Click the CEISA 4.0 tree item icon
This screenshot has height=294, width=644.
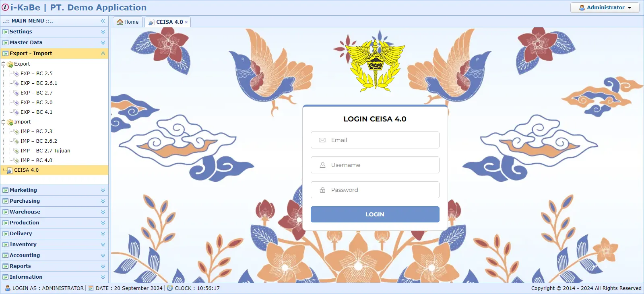tap(10, 170)
